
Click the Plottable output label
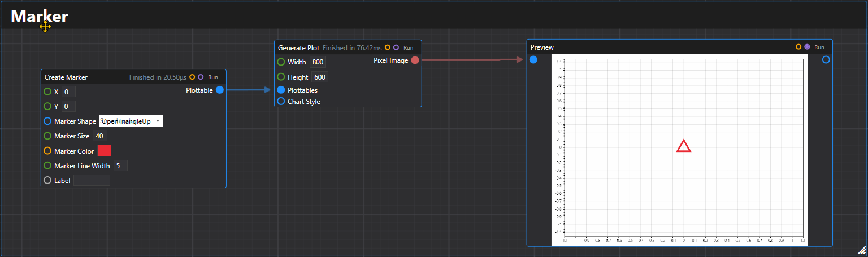[x=199, y=90]
